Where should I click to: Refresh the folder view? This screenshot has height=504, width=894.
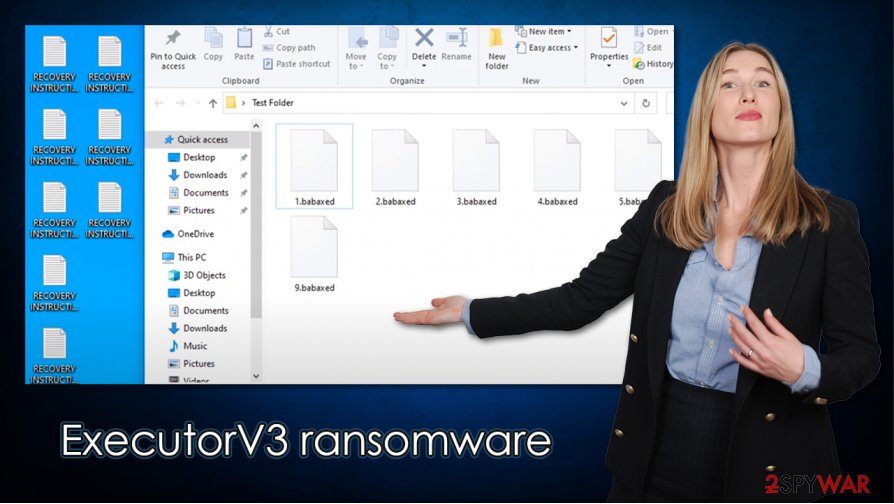point(646,103)
